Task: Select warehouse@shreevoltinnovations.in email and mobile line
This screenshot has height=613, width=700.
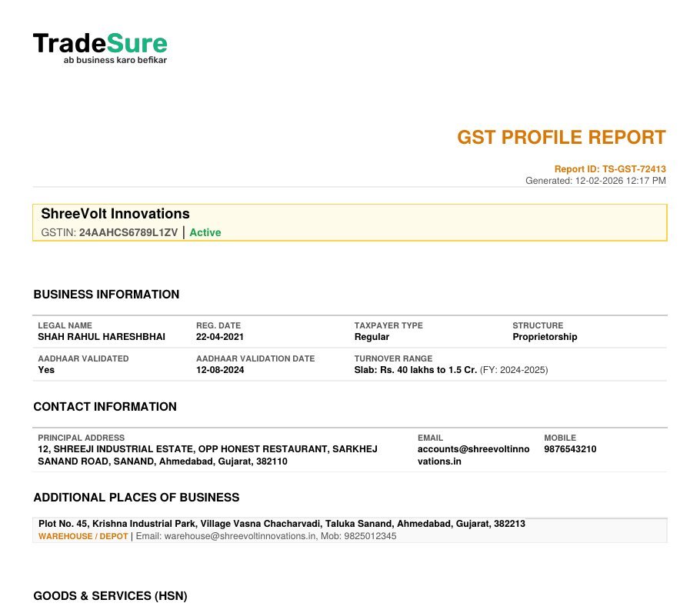Action: pyautogui.click(x=266, y=536)
